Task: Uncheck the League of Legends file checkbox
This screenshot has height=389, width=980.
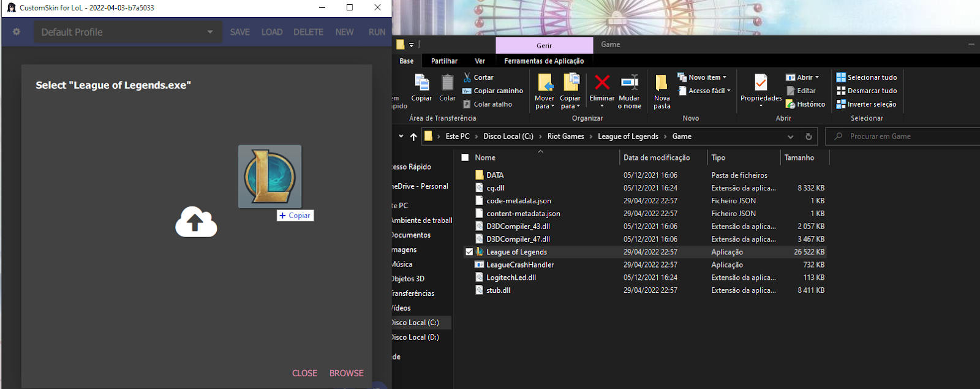Action: pyautogui.click(x=469, y=252)
